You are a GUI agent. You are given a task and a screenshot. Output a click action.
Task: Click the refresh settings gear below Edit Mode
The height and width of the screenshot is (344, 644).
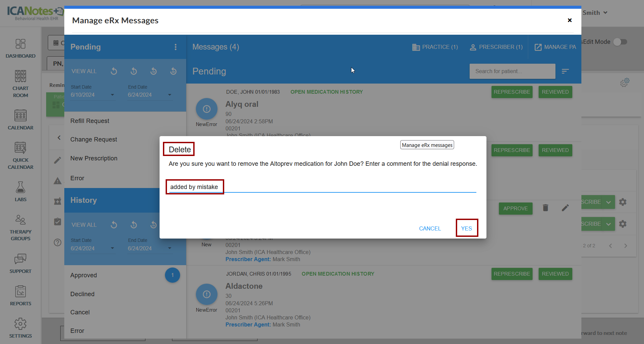[625, 83]
